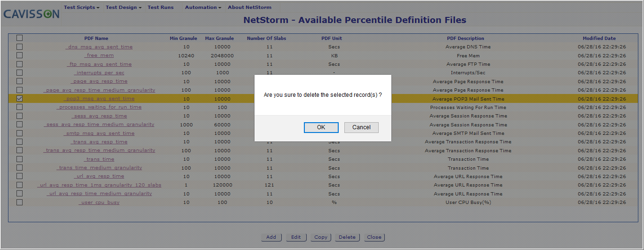Viewport: 644px width, 250px height.
Task: Click the Number Of Slabs column header
Action: point(266,39)
